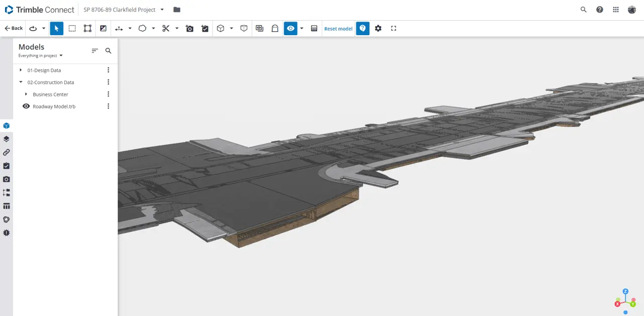Image resolution: width=644 pixels, height=316 pixels.
Task: Select the arrow selection tool
Action: coord(57,28)
